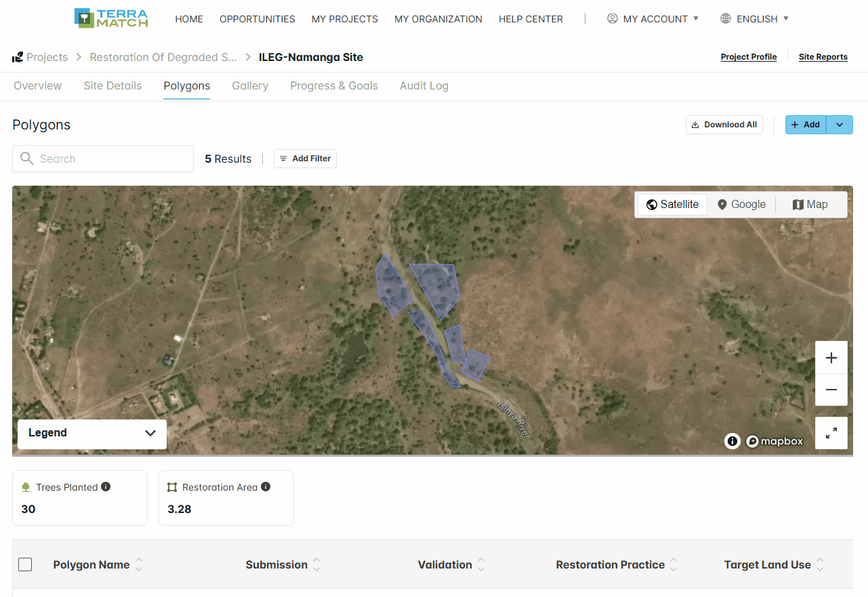Click the Trees Planted tree icon

26,487
